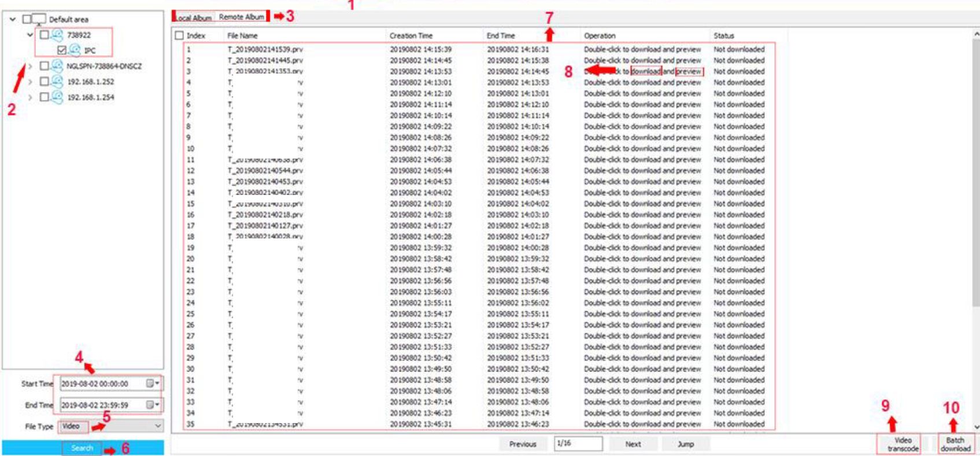
Task: Click the Batch download button
Action: [x=955, y=444]
